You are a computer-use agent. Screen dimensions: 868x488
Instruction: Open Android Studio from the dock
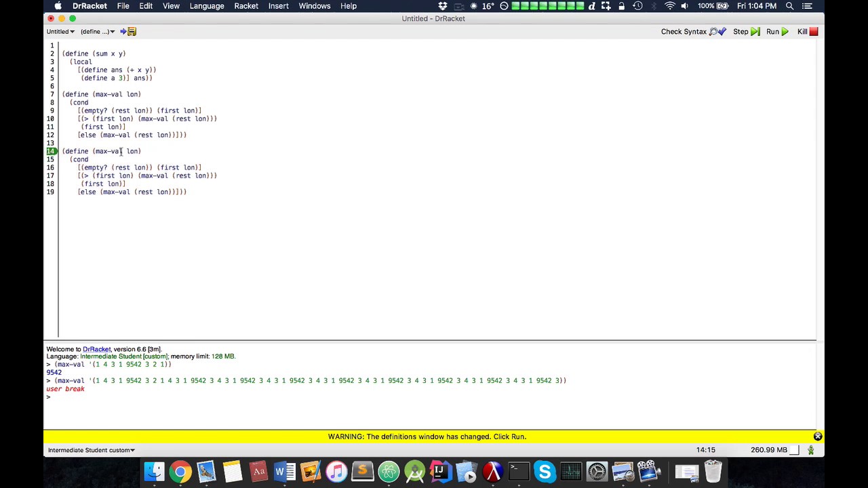pyautogui.click(x=414, y=471)
